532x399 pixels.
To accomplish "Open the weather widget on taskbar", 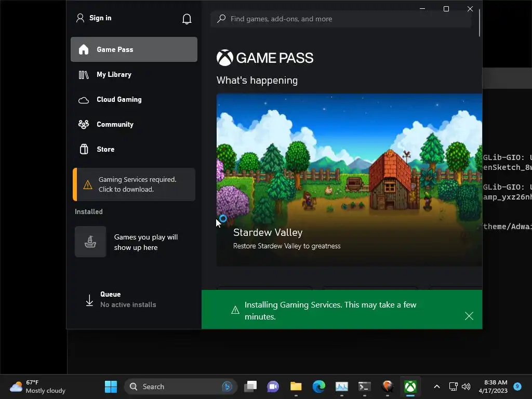I will coord(37,387).
